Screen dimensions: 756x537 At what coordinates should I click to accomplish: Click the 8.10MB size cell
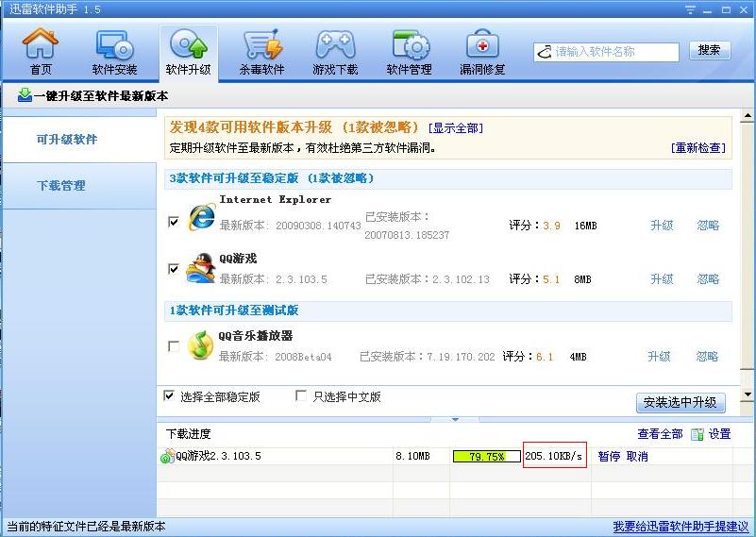point(412,456)
